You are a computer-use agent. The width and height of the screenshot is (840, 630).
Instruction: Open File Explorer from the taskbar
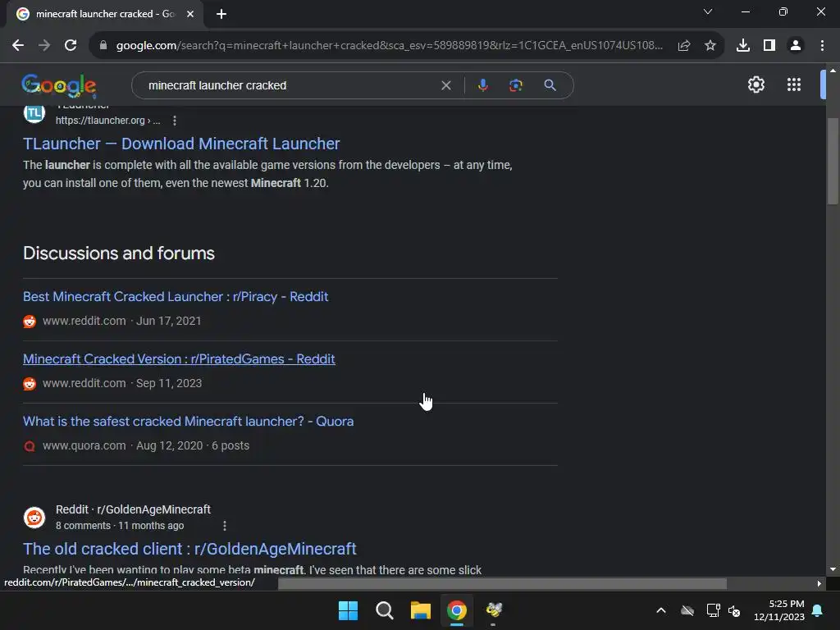tap(421, 610)
